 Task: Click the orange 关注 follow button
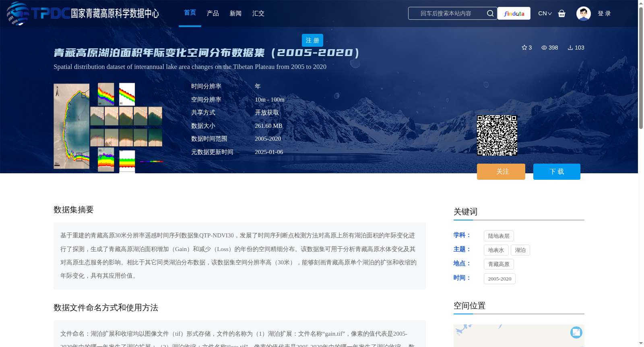click(x=501, y=172)
